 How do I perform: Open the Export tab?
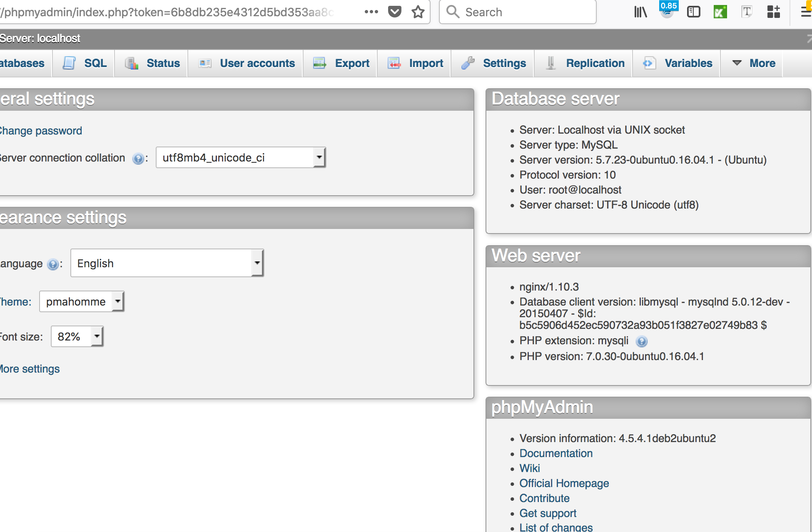(340, 63)
